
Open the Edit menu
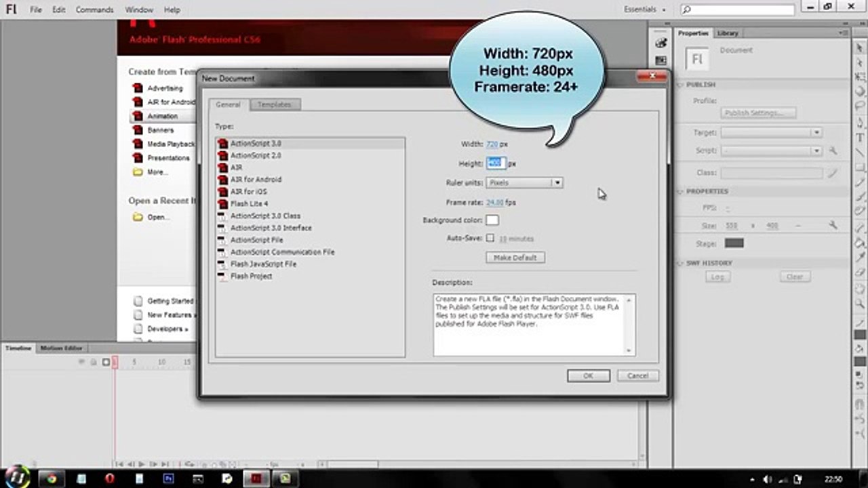pos(59,9)
